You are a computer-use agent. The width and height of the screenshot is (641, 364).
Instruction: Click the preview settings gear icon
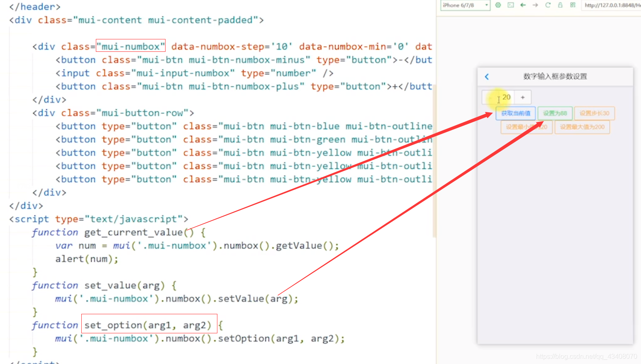[x=498, y=5]
